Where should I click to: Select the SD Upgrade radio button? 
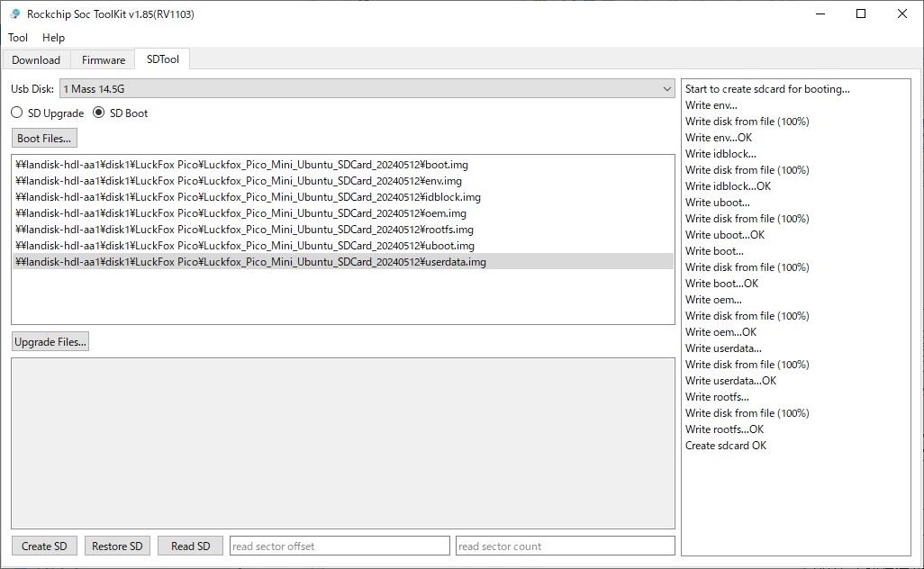point(48,113)
